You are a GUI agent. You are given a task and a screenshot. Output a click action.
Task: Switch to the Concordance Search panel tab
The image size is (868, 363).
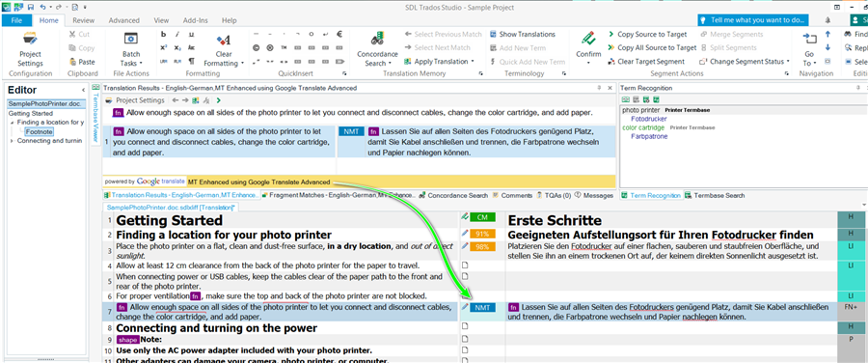pos(453,195)
